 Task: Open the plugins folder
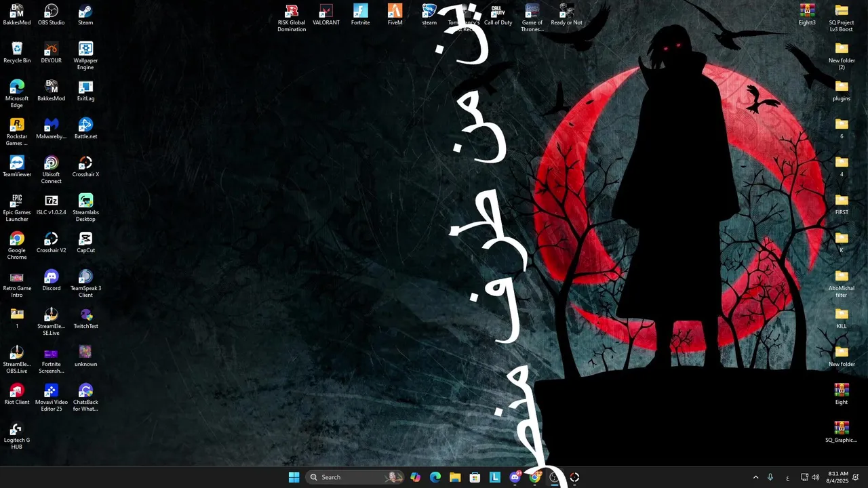point(842,91)
